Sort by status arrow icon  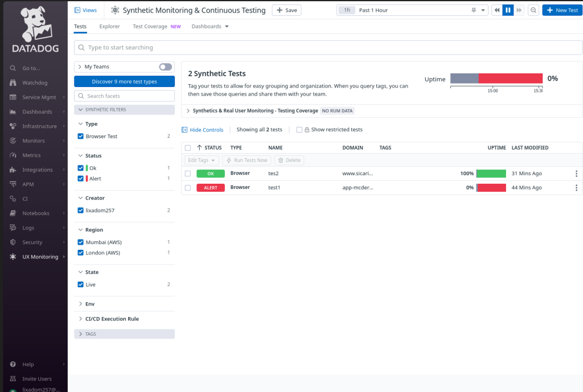199,148
